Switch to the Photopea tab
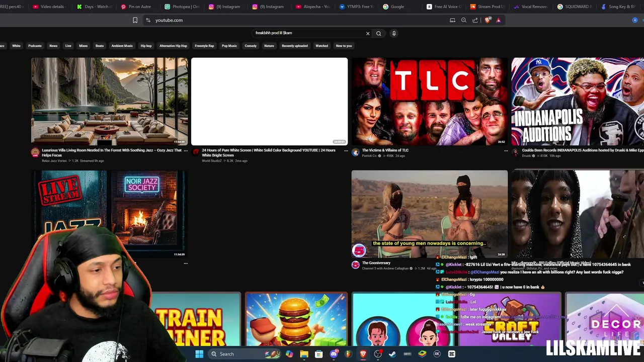 pos(181,7)
